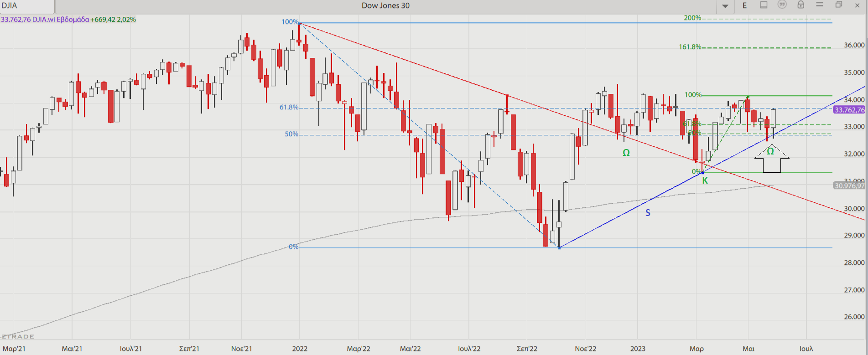Open the dropdown arrow beside the title

click(x=725, y=6)
